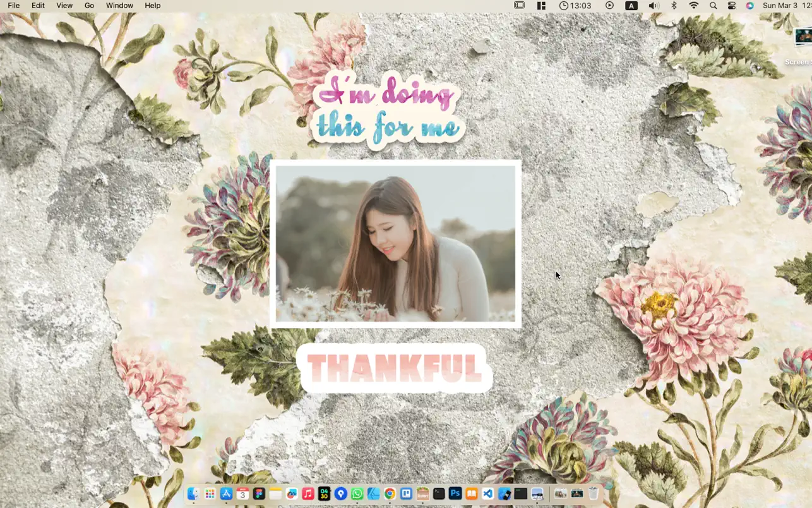Launch Figma from the dock
The width and height of the screenshot is (812, 508).
pyautogui.click(x=259, y=494)
